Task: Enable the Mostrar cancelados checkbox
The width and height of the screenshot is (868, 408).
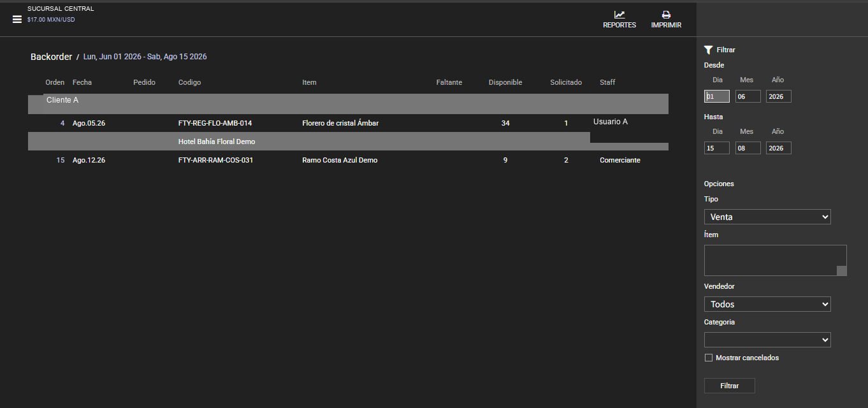Action: tap(708, 358)
